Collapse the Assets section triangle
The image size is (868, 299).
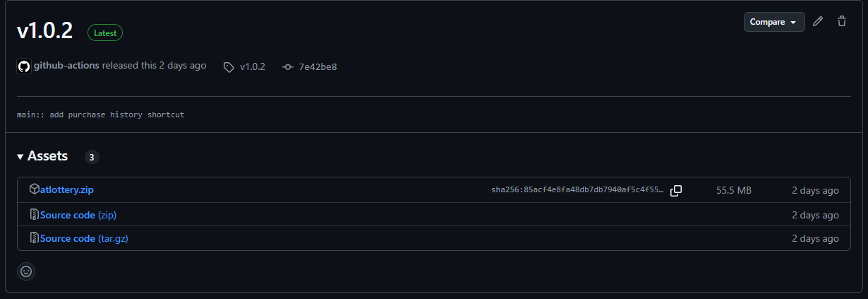[x=20, y=157]
